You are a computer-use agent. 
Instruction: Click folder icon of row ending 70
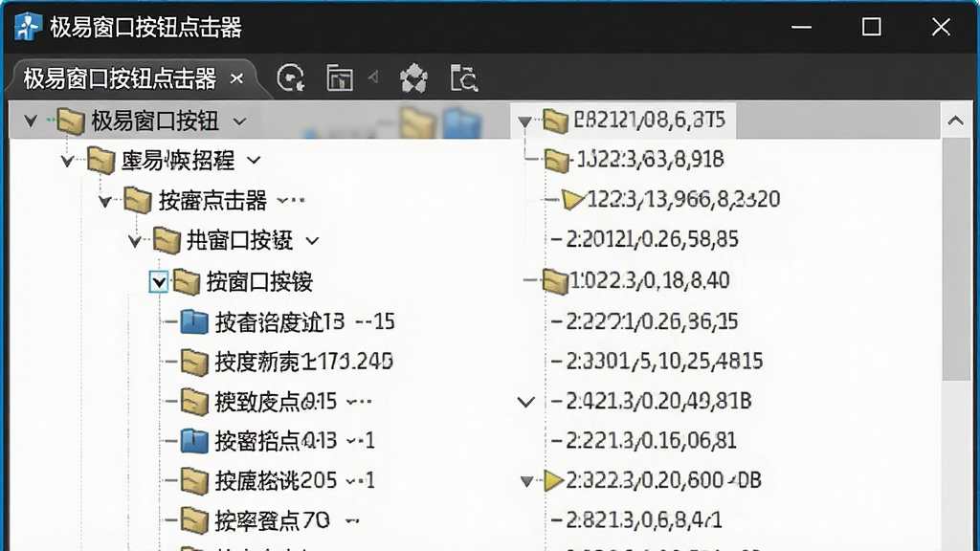coord(194,520)
